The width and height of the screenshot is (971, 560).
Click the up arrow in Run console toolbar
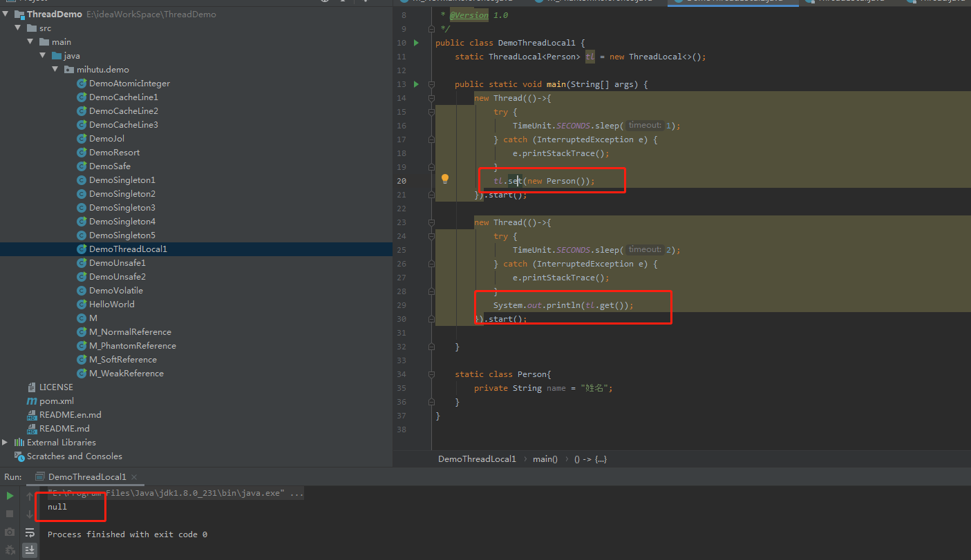coord(30,496)
